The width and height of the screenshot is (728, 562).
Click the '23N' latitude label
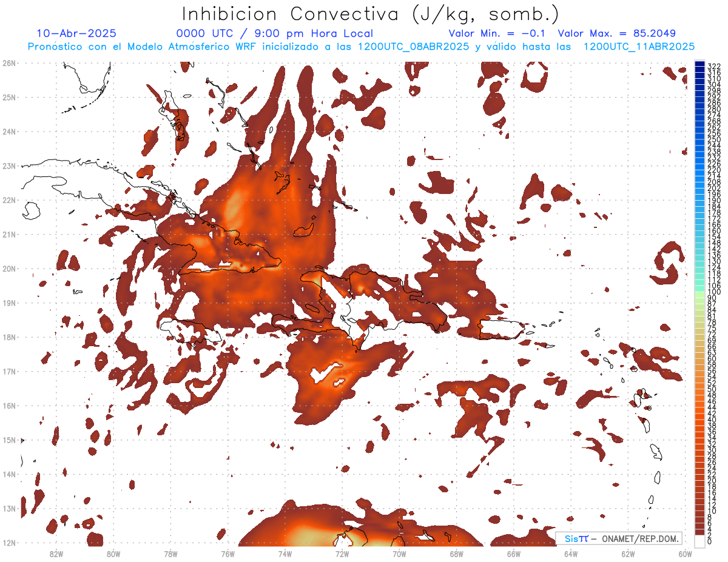pos(9,166)
